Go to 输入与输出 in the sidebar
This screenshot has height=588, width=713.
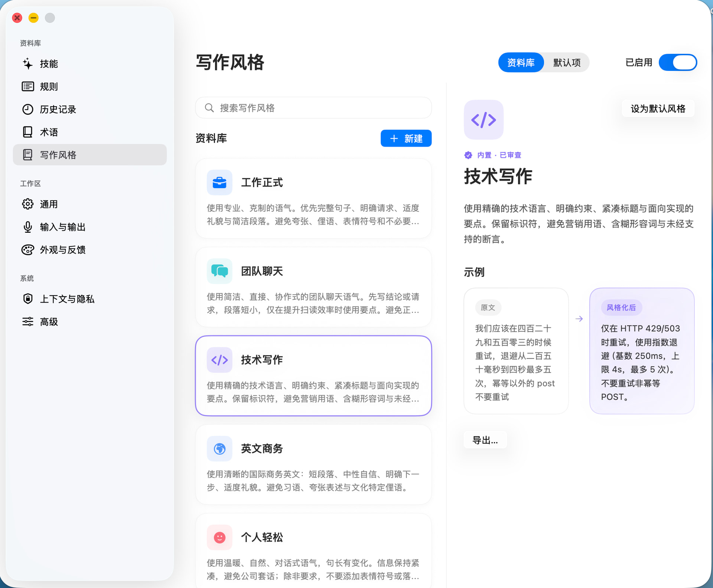pos(89,227)
